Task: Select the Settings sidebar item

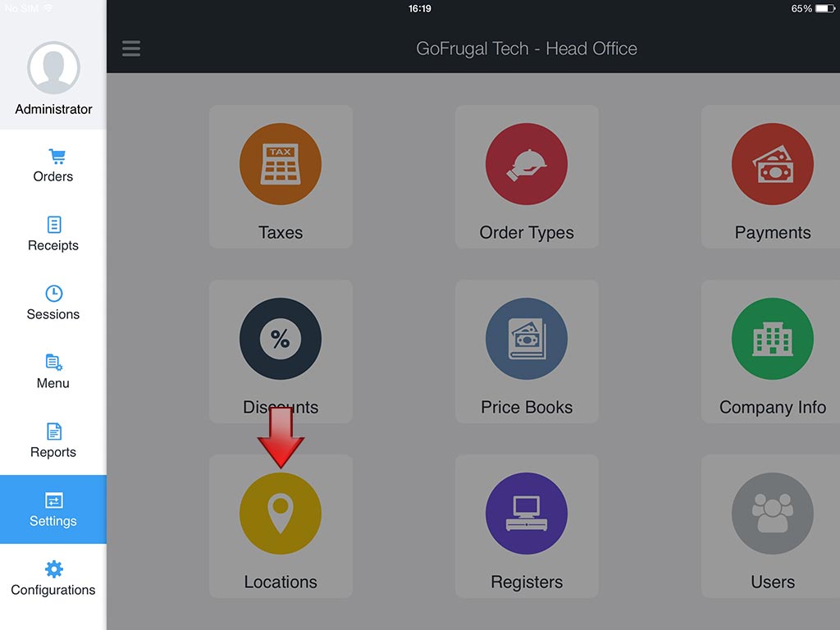Action: (x=53, y=509)
